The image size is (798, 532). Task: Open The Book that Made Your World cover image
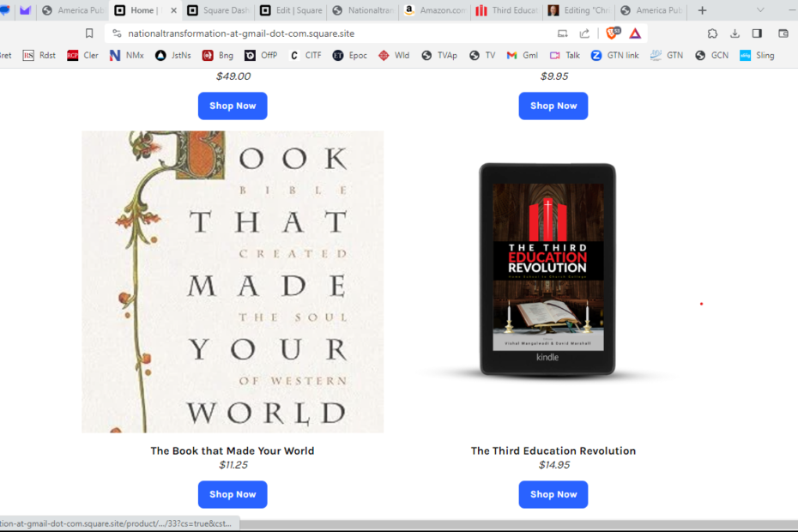[233, 282]
